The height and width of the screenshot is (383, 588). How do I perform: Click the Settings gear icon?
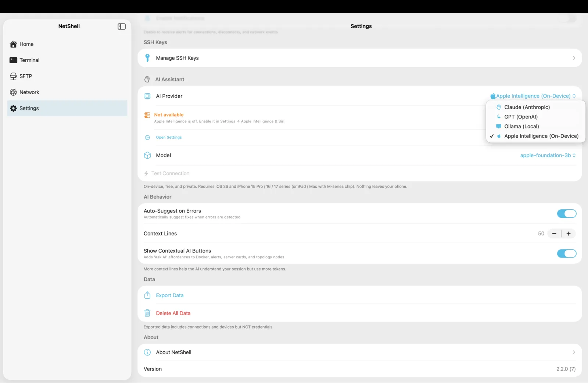tap(13, 108)
